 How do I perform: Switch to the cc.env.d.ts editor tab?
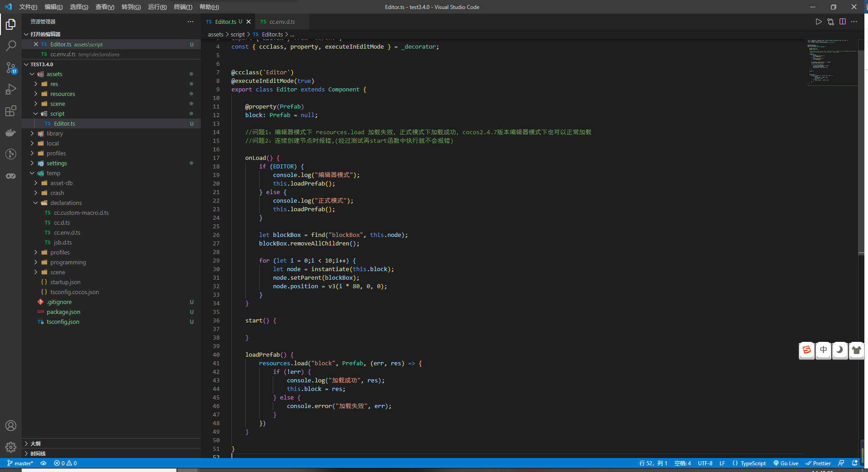282,22
